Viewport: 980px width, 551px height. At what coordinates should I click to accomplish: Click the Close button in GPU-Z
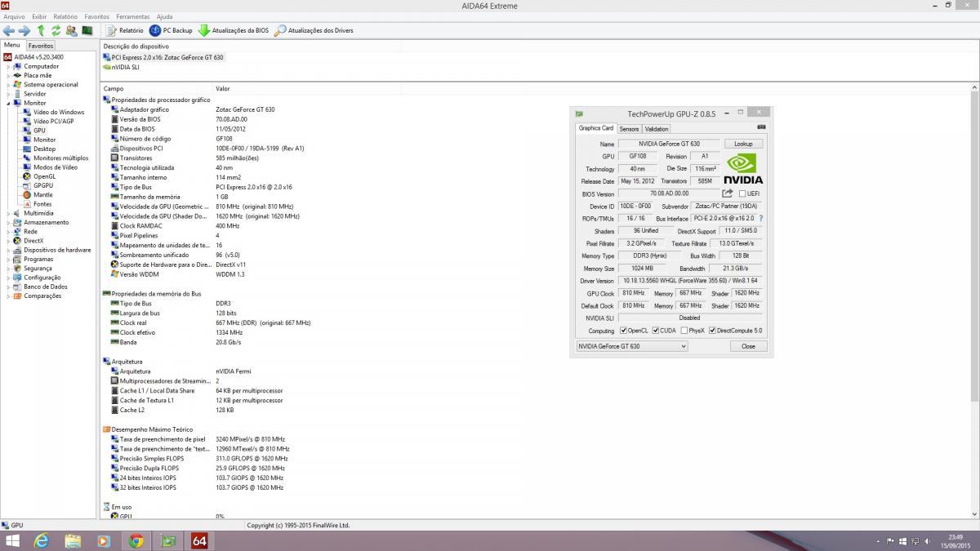[748, 346]
